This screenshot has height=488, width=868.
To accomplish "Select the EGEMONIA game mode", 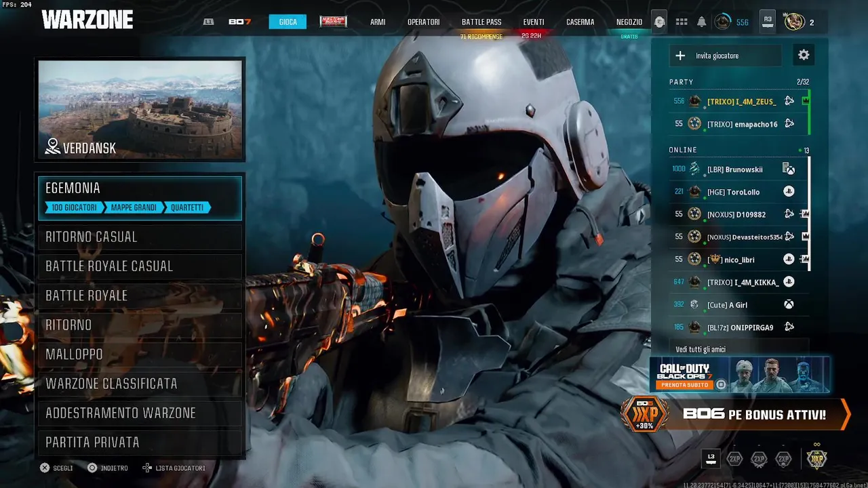I will 140,198.
